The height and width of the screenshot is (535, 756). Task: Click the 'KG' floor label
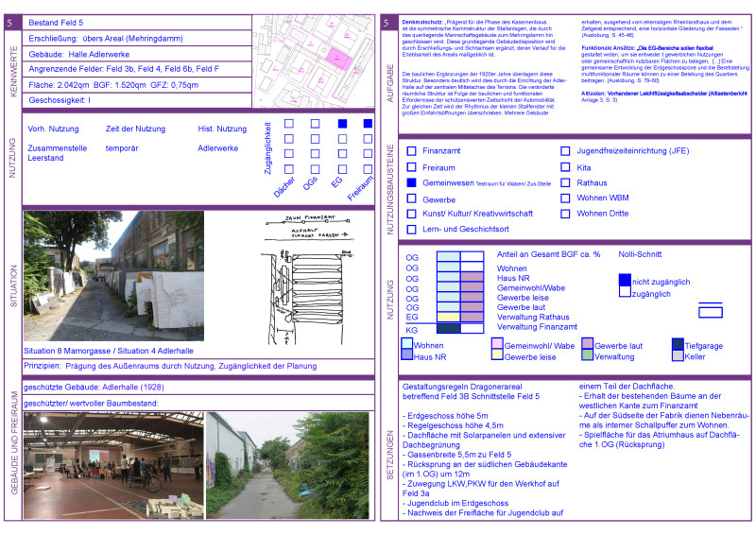pyautogui.click(x=411, y=331)
